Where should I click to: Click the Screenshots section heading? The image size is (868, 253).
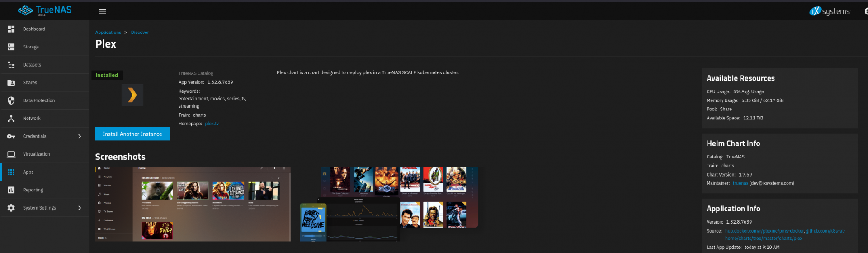tap(120, 157)
